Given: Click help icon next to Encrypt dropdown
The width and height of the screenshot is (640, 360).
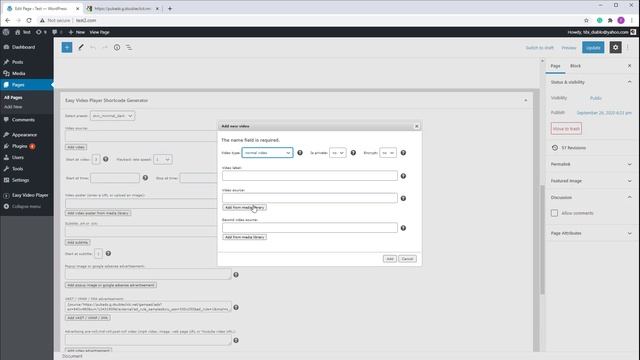Looking at the screenshot, I should (x=403, y=153).
